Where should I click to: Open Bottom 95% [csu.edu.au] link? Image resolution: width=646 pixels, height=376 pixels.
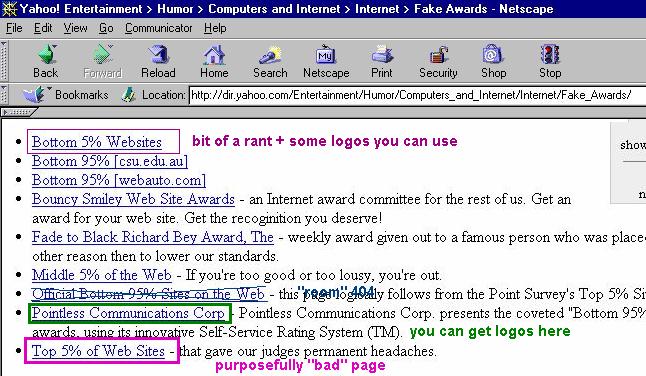[x=110, y=161]
